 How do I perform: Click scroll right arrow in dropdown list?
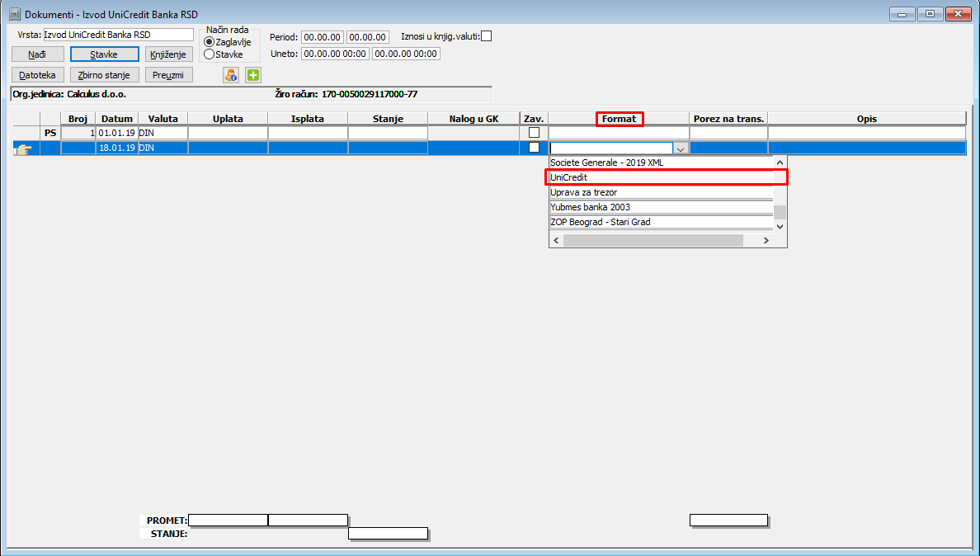(766, 240)
